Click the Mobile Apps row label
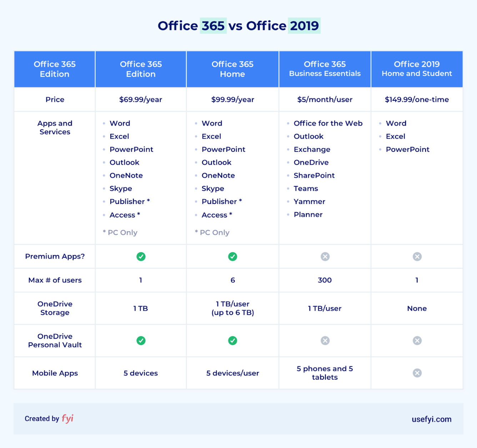The height and width of the screenshot is (448, 477). (55, 373)
